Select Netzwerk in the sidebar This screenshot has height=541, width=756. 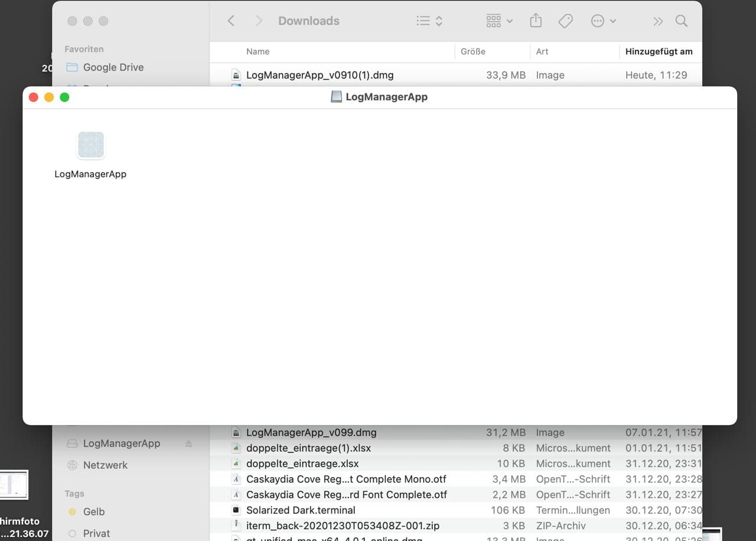click(x=105, y=465)
